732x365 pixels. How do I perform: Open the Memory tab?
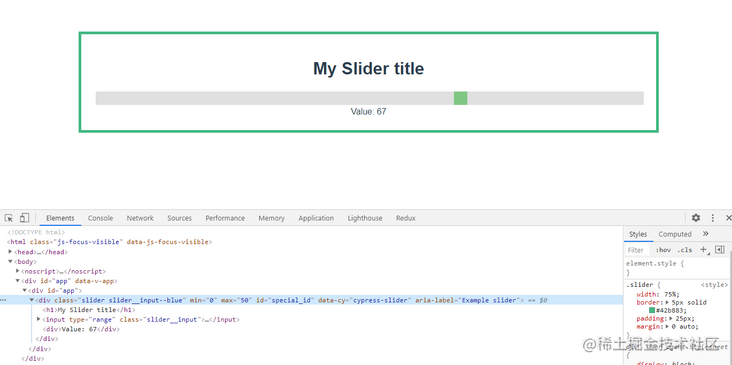tap(271, 218)
